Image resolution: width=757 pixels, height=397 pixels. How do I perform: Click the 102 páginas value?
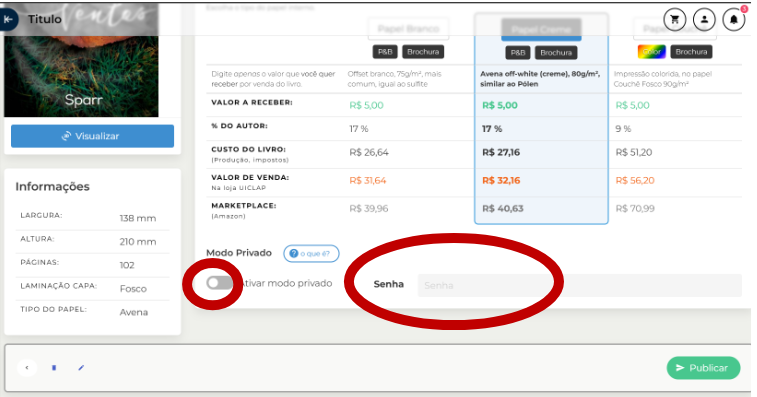[x=127, y=265]
